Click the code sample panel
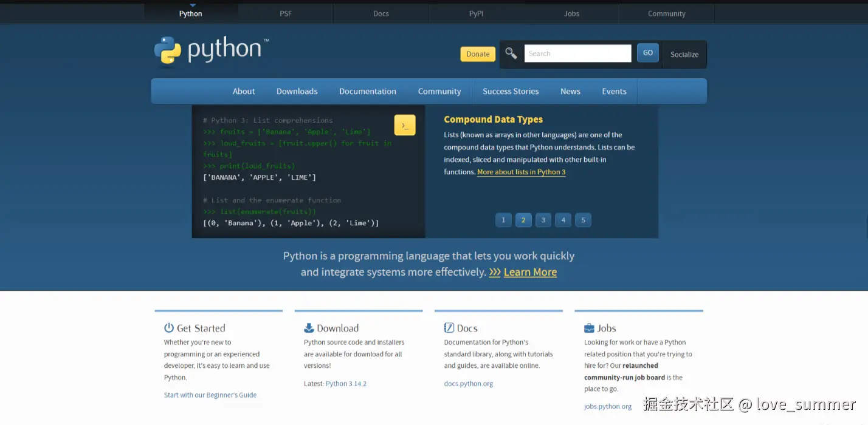 click(308, 171)
